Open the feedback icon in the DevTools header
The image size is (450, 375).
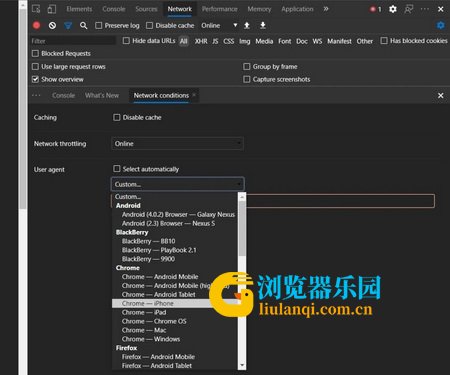pos(409,9)
